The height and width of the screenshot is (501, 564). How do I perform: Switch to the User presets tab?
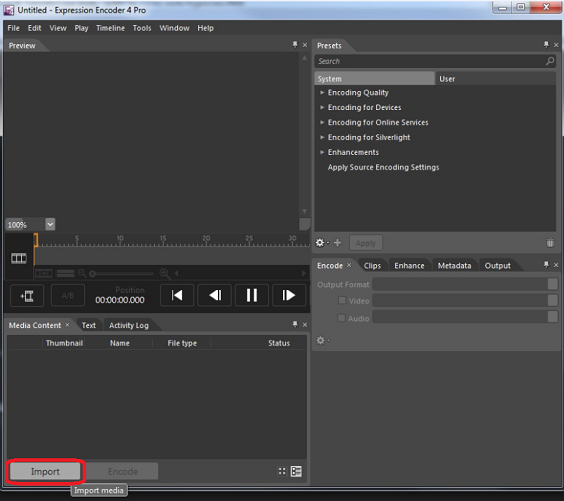495,79
